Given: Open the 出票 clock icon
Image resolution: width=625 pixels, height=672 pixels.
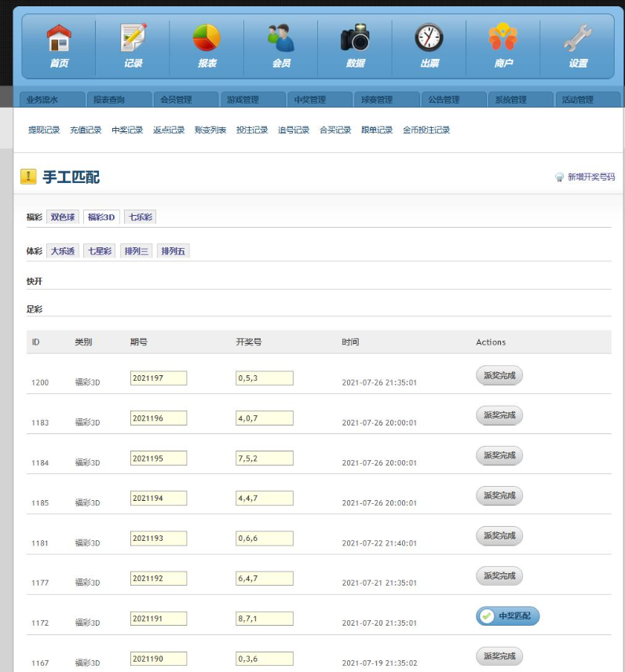Looking at the screenshot, I should point(429,46).
